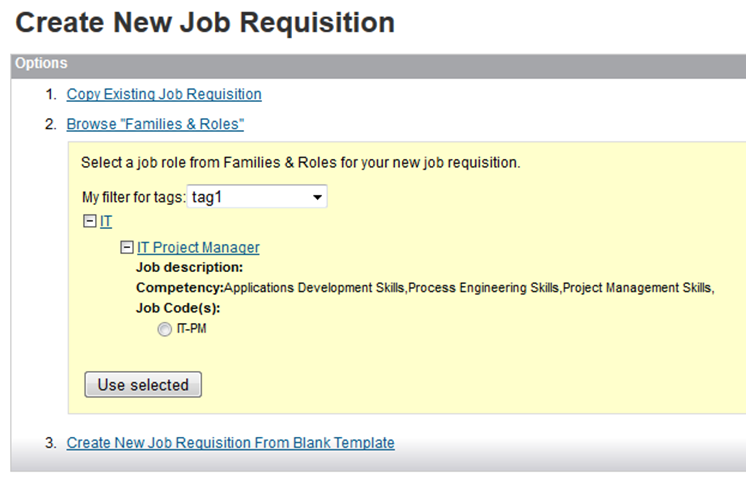Open Create New Job Requisition From Blank Template

click(230, 443)
